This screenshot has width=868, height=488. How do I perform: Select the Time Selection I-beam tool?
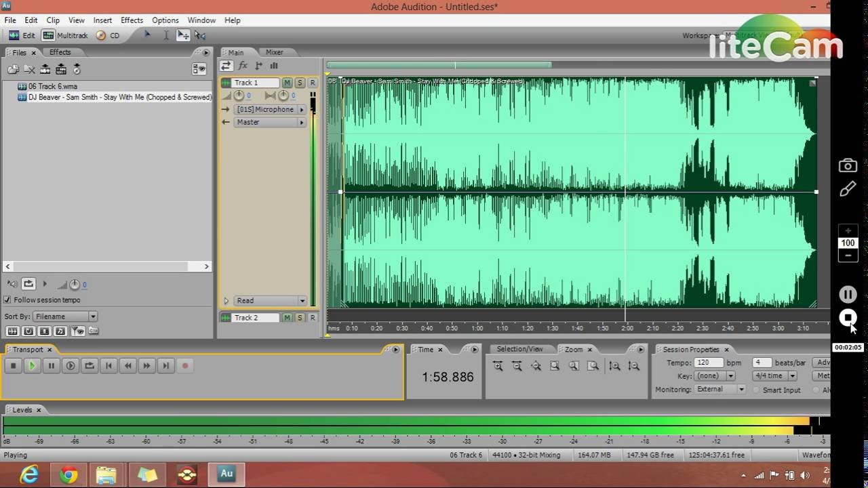pyautogui.click(x=166, y=35)
